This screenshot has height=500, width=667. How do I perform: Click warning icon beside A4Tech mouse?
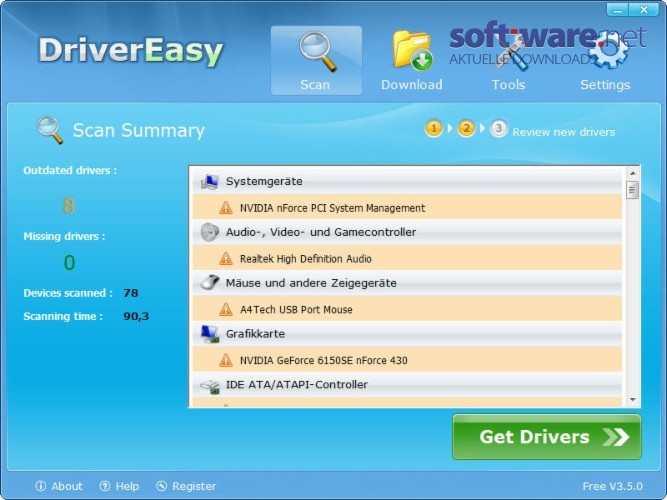226,309
